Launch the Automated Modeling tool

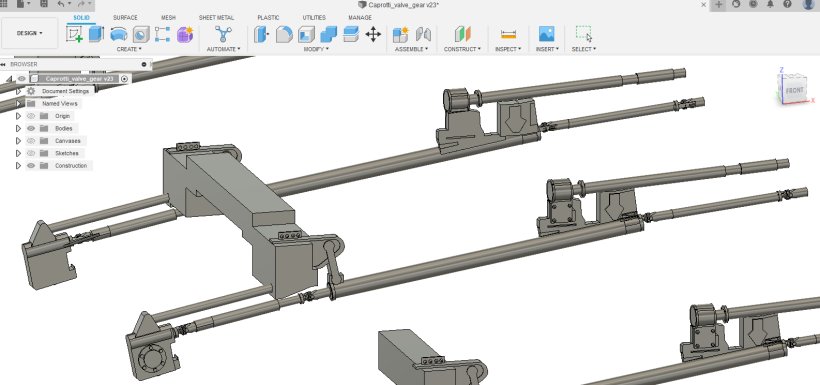[x=223, y=35]
